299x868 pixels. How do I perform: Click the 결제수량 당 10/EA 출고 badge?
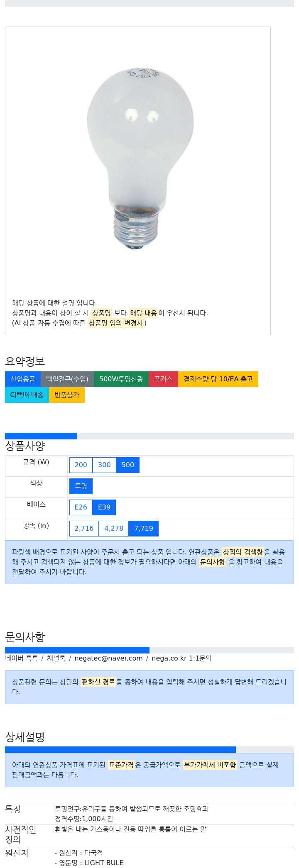coord(218,379)
